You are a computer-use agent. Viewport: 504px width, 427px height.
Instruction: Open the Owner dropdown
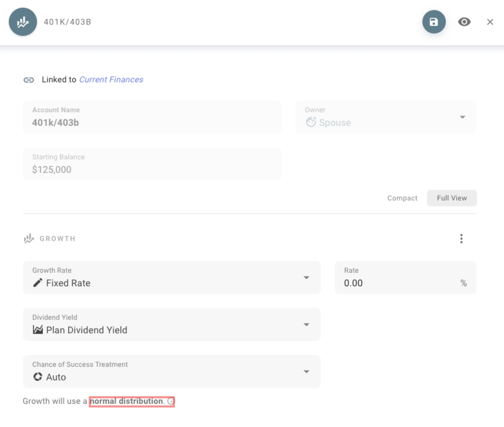[462, 117]
